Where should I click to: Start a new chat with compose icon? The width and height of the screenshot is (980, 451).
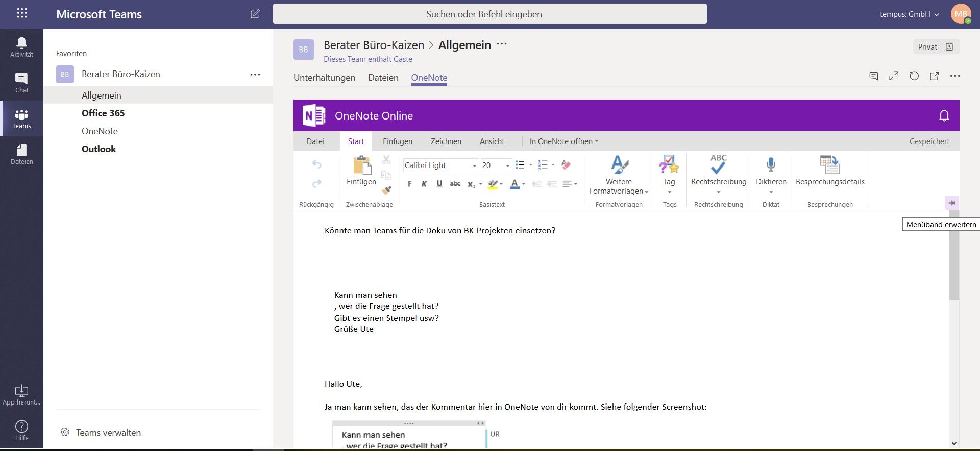pyautogui.click(x=255, y=14)
